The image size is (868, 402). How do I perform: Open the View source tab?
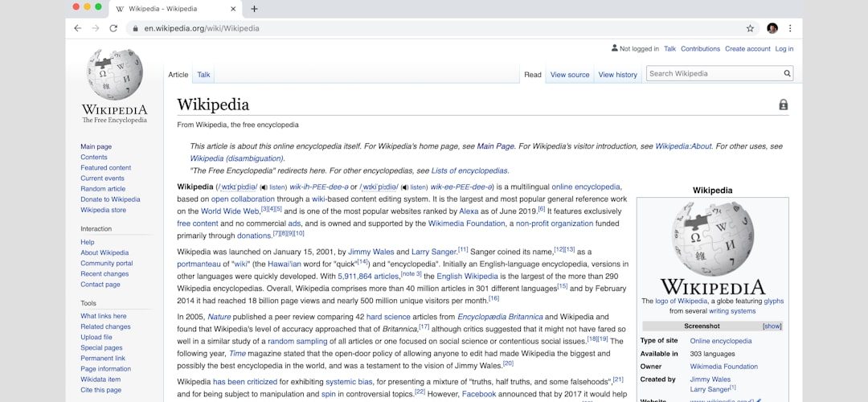coord(570,75)
